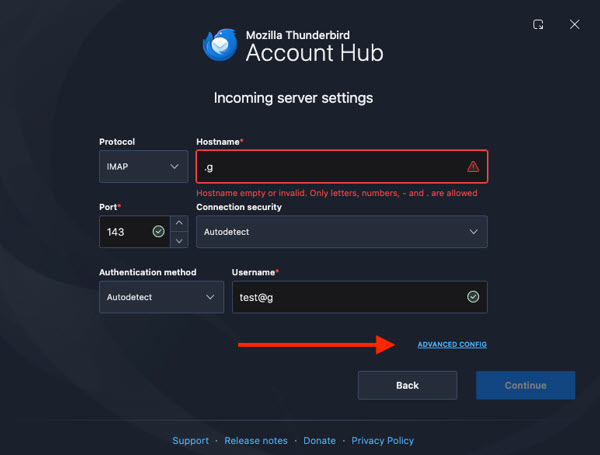Viewport: 600px width, 455px height.
Task: Open the Advanced Config link
Action: [452, 344]
